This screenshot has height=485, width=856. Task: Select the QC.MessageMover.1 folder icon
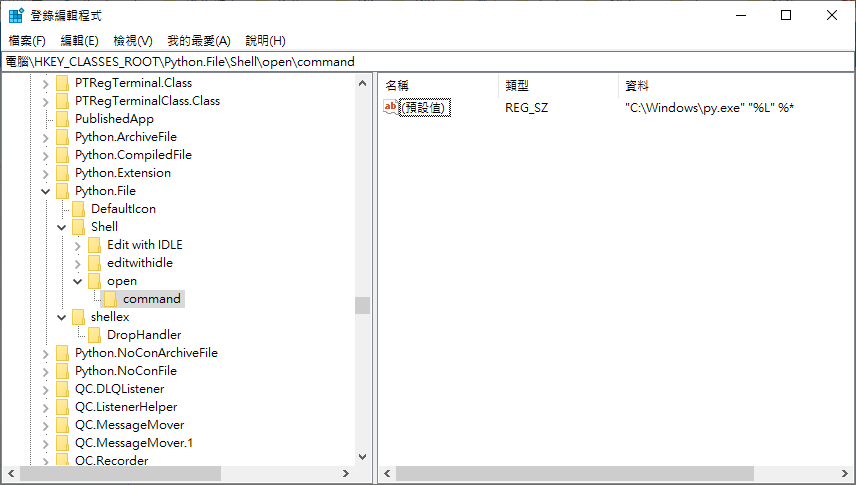point(63,443)
